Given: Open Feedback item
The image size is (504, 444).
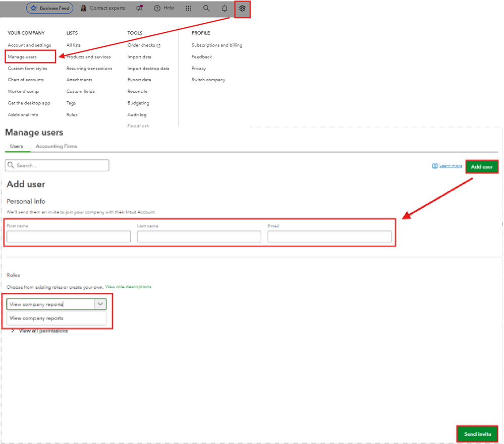Looking at the screenshot, I should (x=201, y=57).
